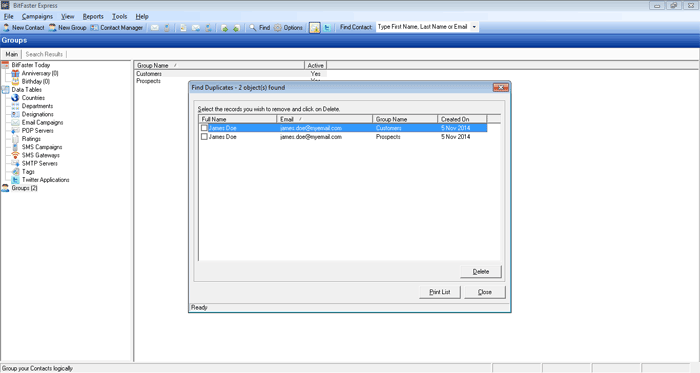Click the SMTP Servers icon
The width and height of the screenshot is (700, 373).
click(x=15, y=163)
